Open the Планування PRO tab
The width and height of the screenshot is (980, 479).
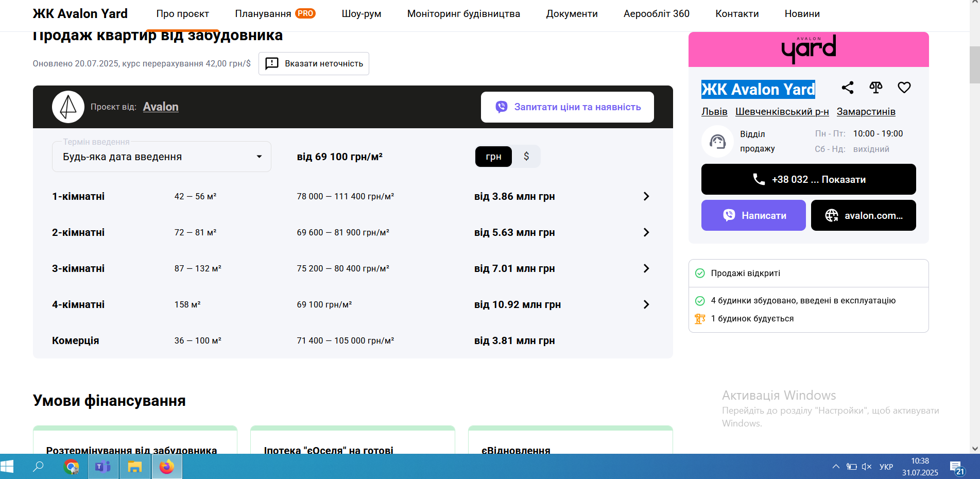[275, 14]
